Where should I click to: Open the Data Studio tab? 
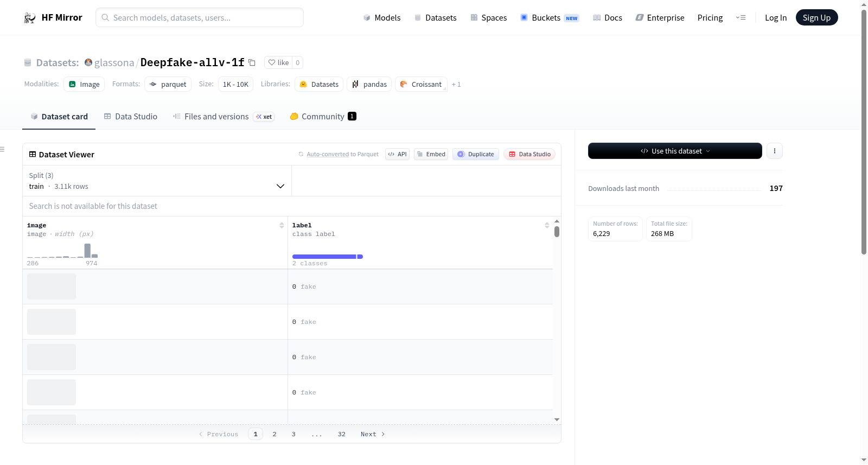click(x=131, y=117)
